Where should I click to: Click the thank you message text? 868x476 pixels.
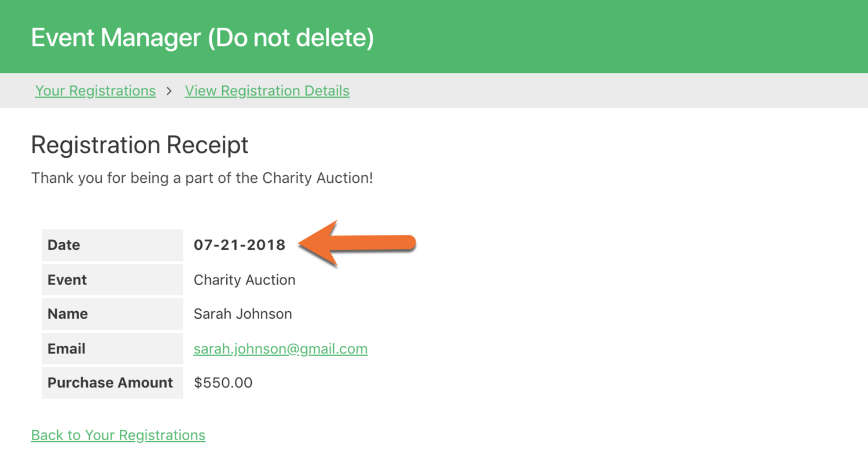coord(202,178)
